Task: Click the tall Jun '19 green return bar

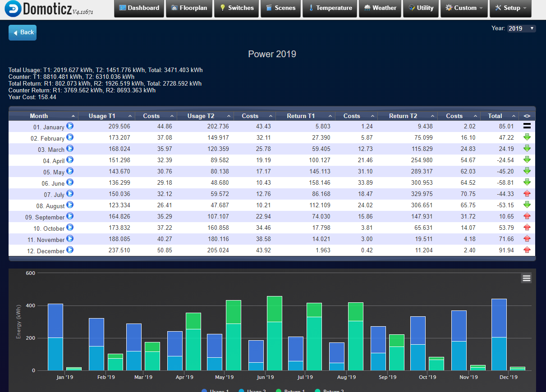Action: (x=275, y=333)
